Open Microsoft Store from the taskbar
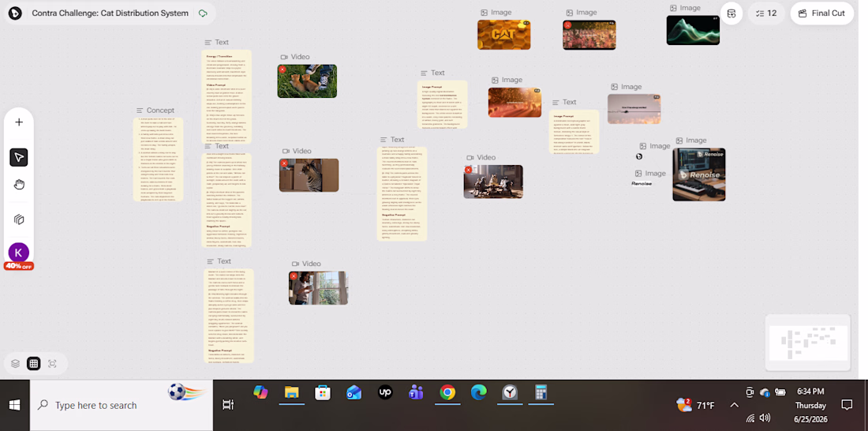The image size is (868, 431). click(x=323, y=393)
